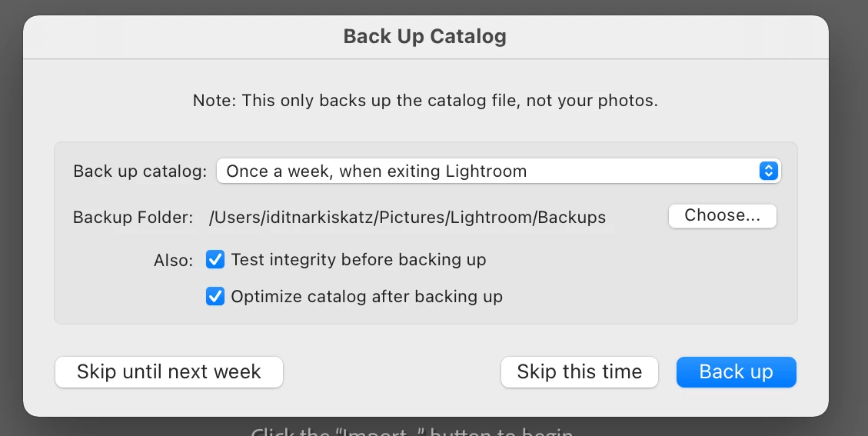Click Choose... to change backup folder

click(x=722, y=216)
